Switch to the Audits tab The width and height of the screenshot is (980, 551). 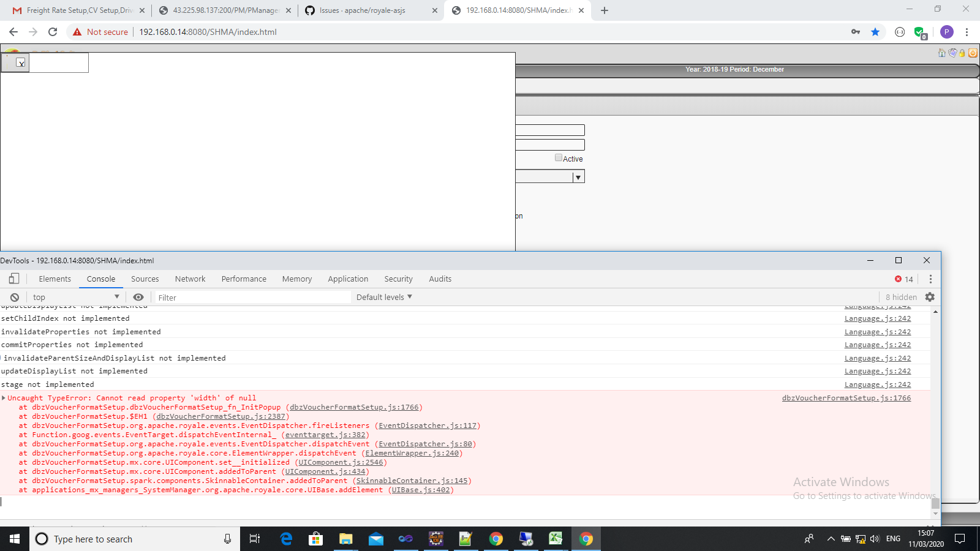[x=440, y=279]
